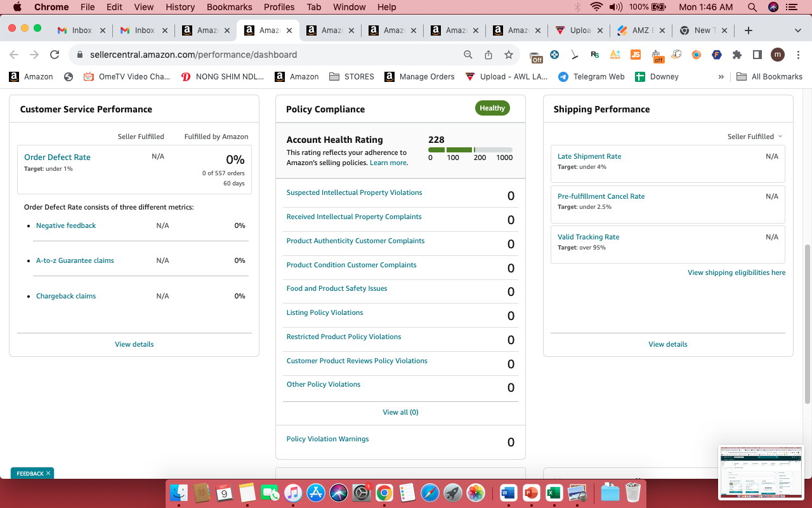Open the Valid Tracking Rate link
812x508 pixels.
click(x=588, y=237)
